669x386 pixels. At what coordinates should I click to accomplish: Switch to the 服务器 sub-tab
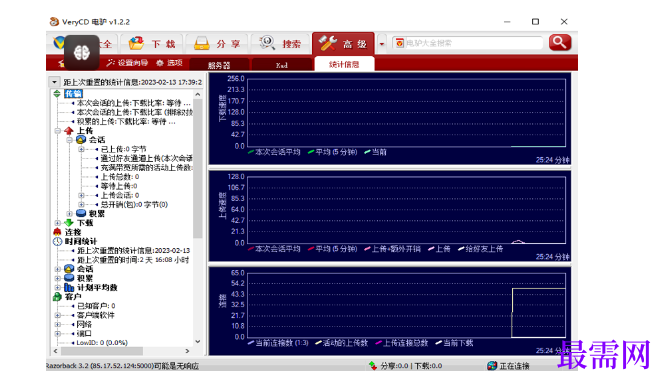tap(219, 65)
